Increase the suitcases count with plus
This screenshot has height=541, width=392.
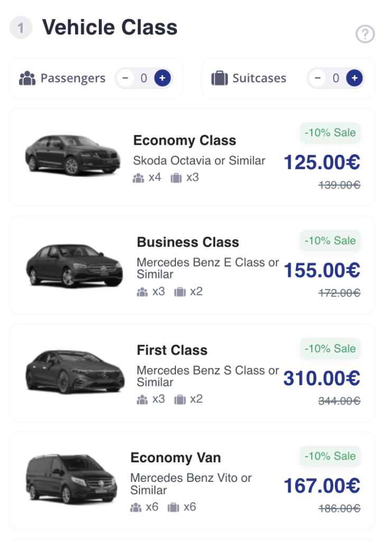(354, 78)
